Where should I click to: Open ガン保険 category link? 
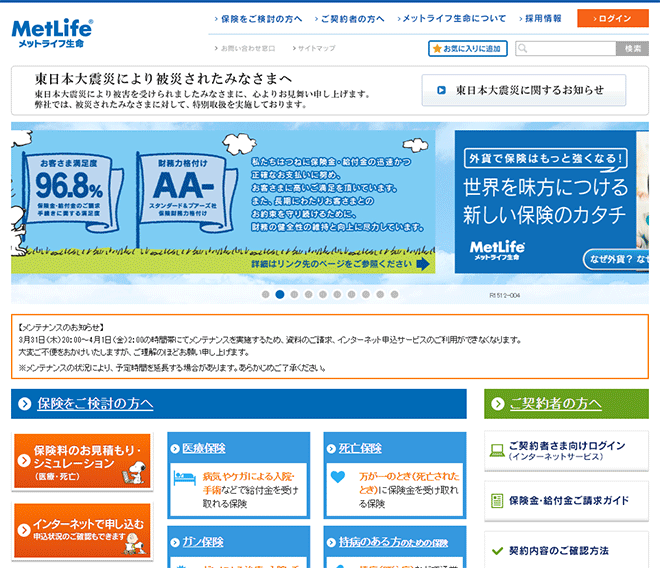203,542
